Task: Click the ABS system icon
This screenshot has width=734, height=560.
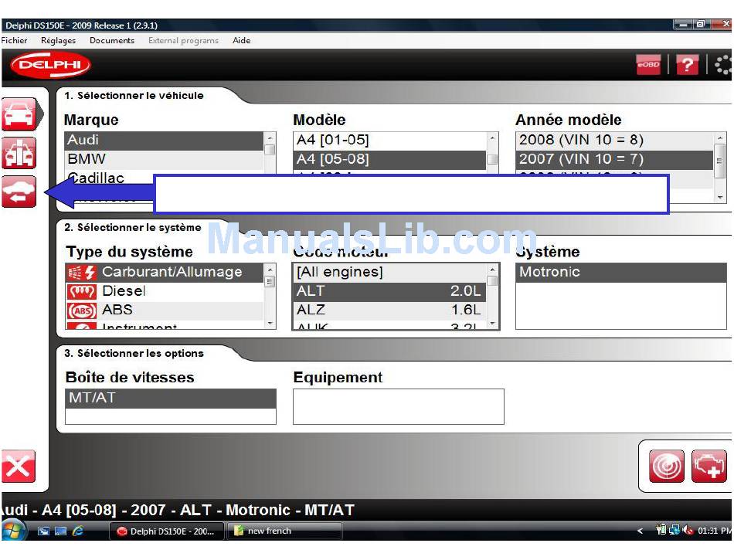Action: (x=81, y=311)
